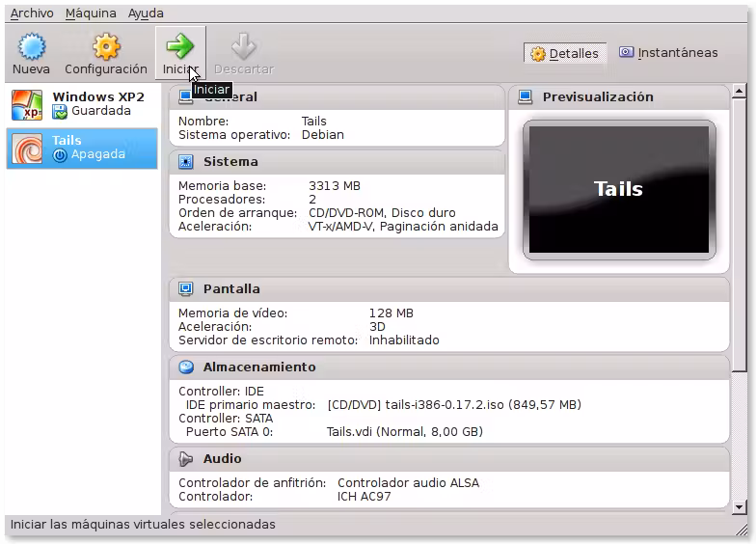Click 'VT-x/AMD-V, Paginación anidada' text

pos(403,226)
